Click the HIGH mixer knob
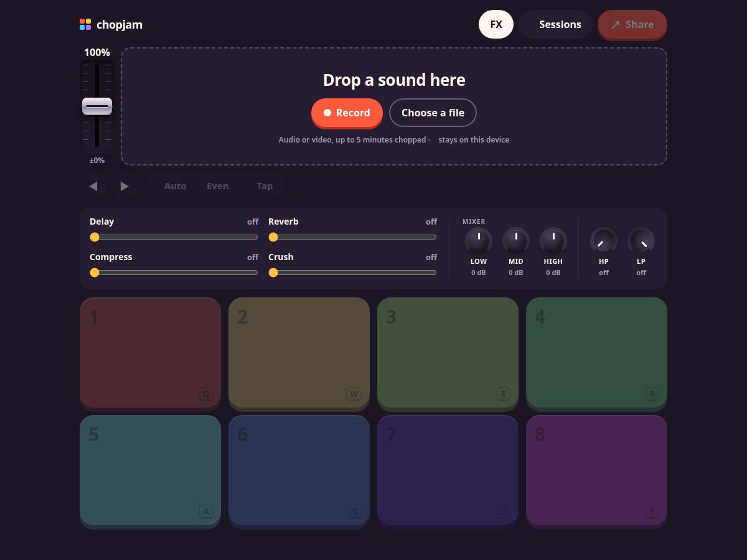 [553, 241]
